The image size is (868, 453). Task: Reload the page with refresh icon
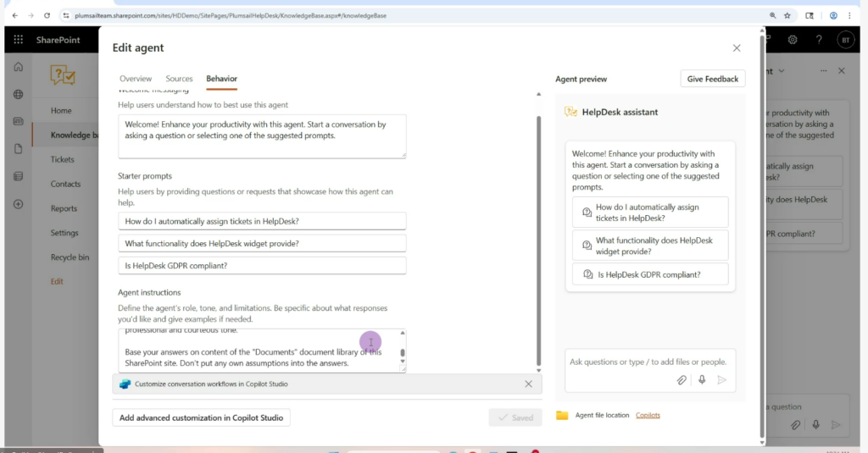tap(47, 15)
